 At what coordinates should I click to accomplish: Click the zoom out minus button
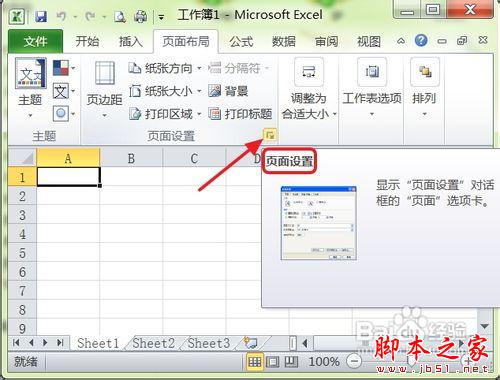pos(354,361)
